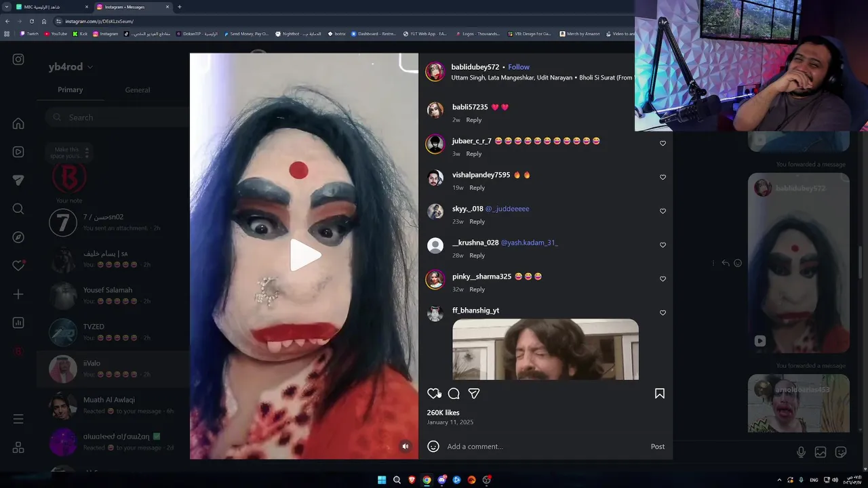The image size is (868, 488).
Task: Like pinky__sharma325's comment
Action: pyautogui.click(x=663, y=279)
